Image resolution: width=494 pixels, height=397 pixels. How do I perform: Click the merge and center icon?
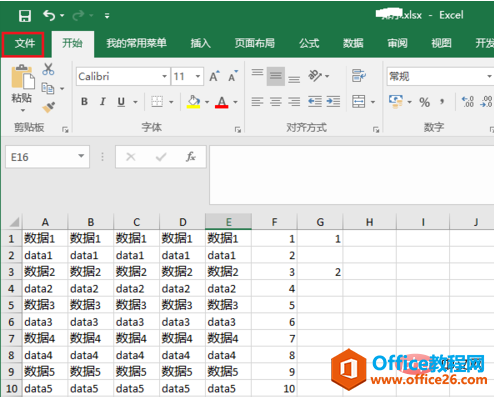click(359, 101)
